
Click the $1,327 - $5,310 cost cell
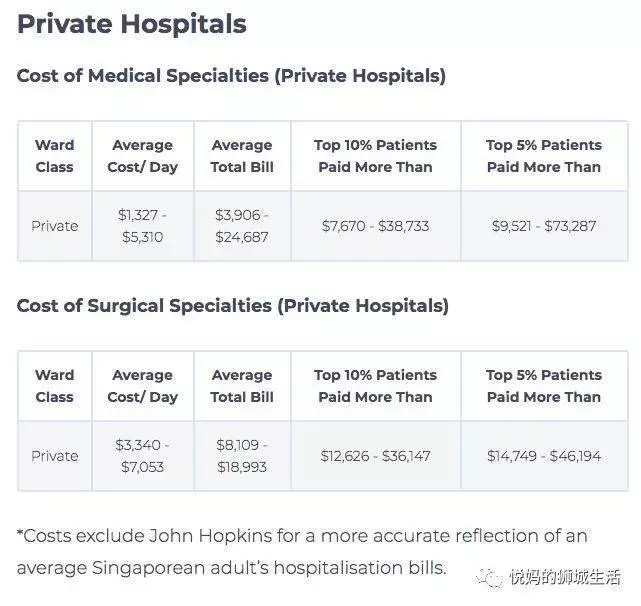[143, 226]
